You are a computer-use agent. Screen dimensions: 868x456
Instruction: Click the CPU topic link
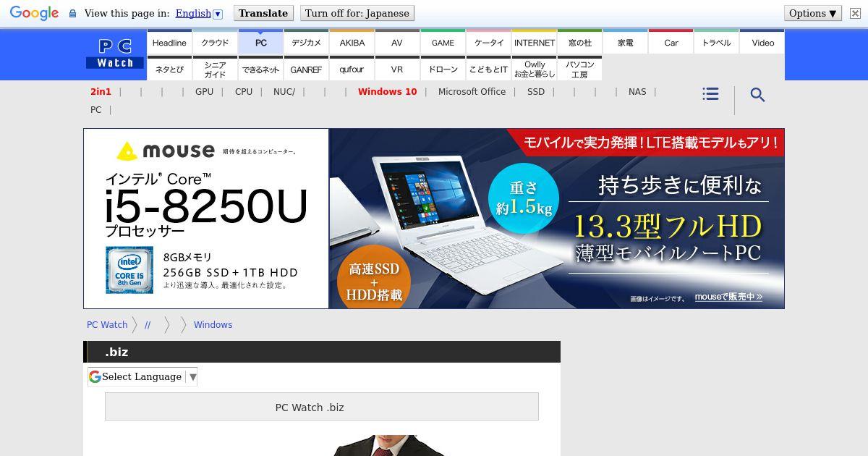click(x=244, y=92)
